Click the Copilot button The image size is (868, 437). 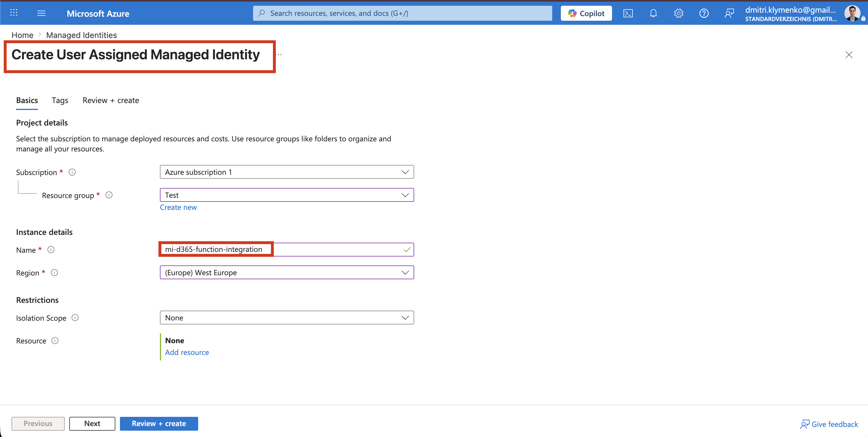point(586,13)
